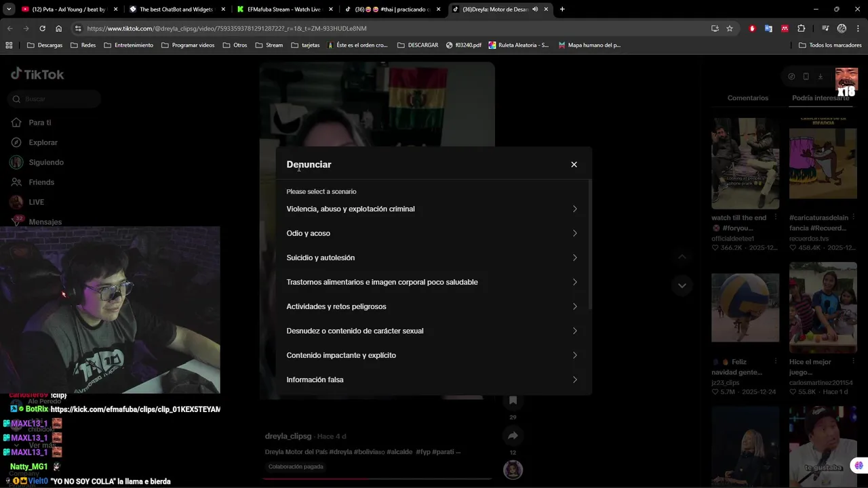Image resolution: width=868 pixels, height=488 pixels.
Task: Bookmark this page with star icon
Action: [x=730, y=28]
